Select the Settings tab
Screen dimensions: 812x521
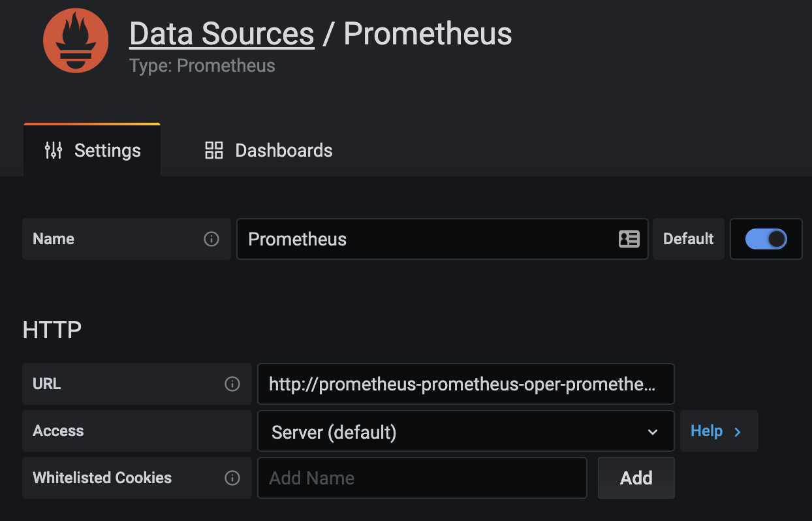point(92,150)
